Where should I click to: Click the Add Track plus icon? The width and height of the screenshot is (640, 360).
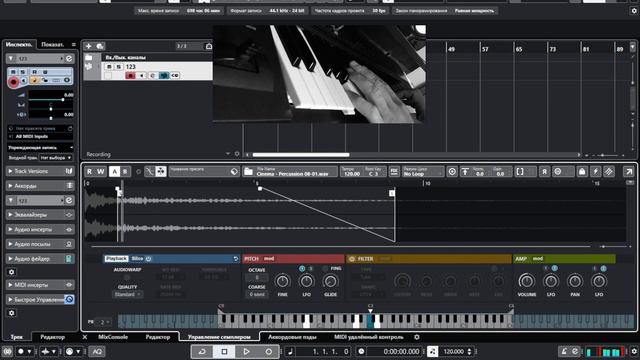coord(89,46)
